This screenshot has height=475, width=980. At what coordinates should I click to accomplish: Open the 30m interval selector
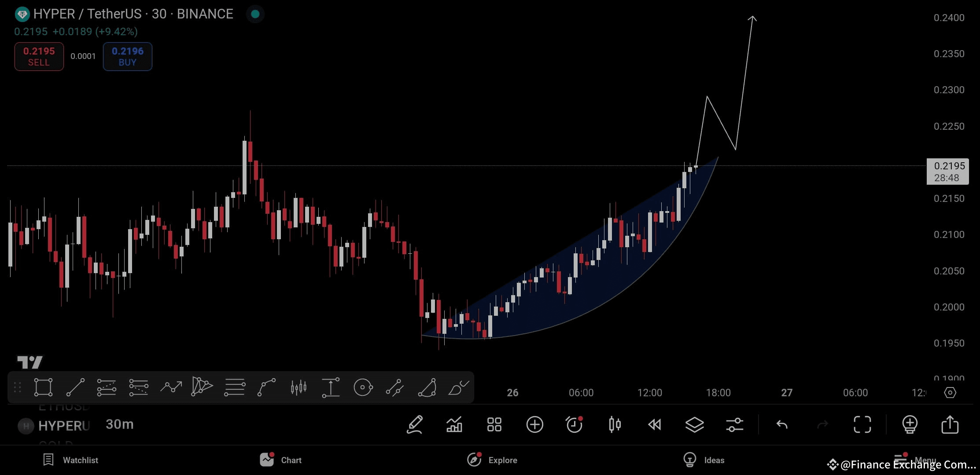[120, 424]
